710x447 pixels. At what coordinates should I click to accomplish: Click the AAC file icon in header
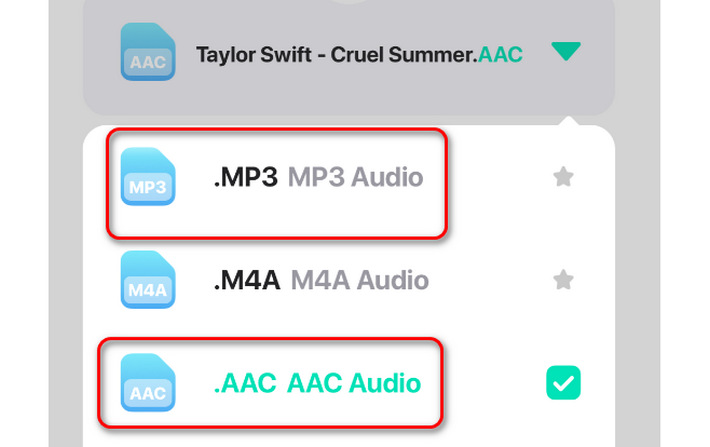click(x=148, y=52)
